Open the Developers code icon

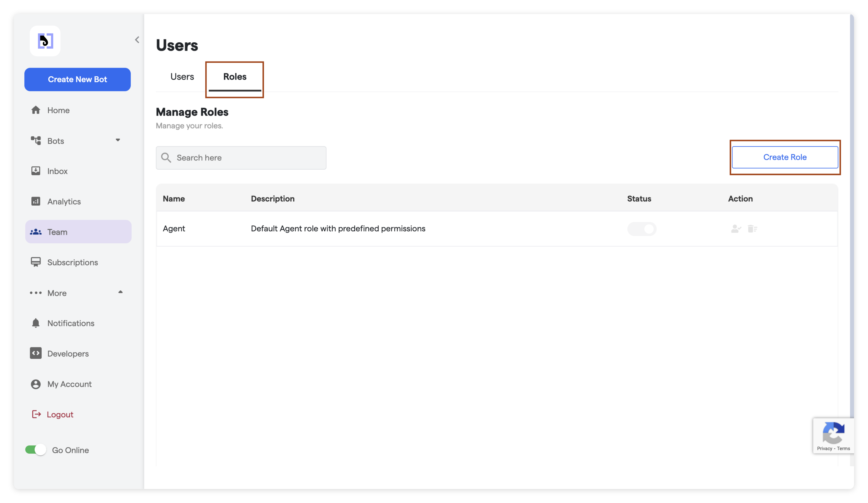[x=36, y=353]
